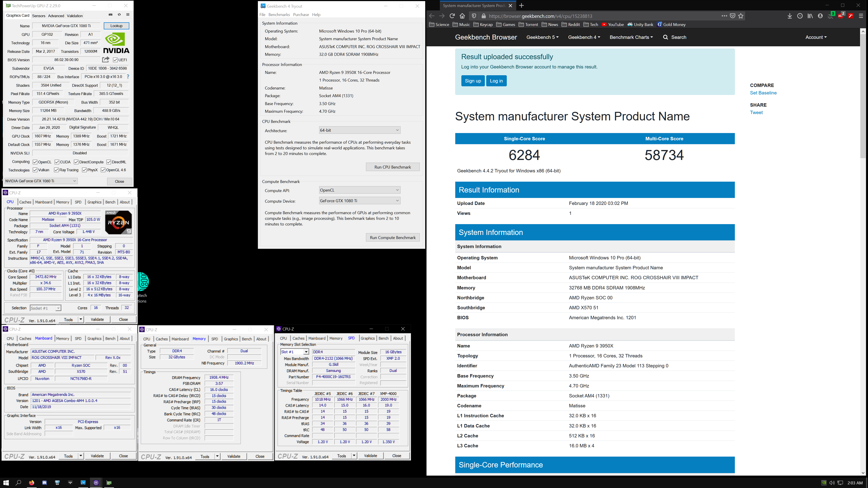Open Geekbench Benchmarks menu

(x=279, y=14)
